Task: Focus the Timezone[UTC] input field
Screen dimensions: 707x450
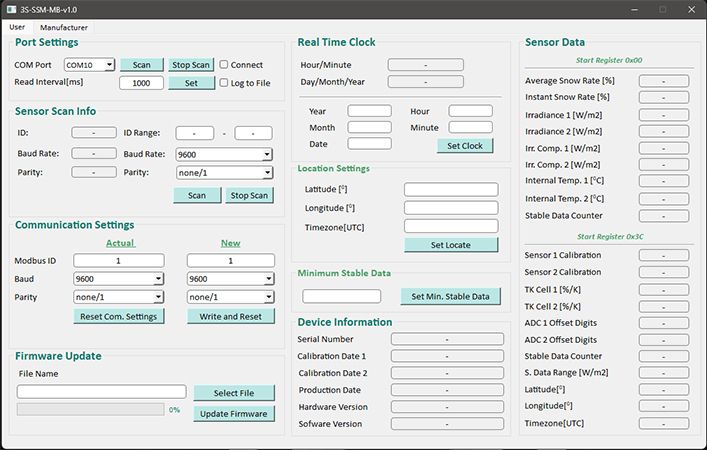Action: pyautogui.click(x=451, y=226)
